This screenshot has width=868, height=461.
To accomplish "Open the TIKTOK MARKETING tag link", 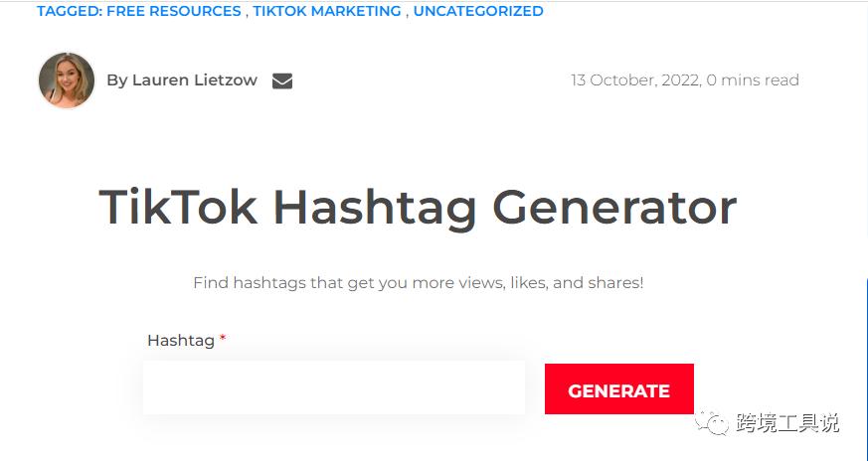I will pos(327,11).
